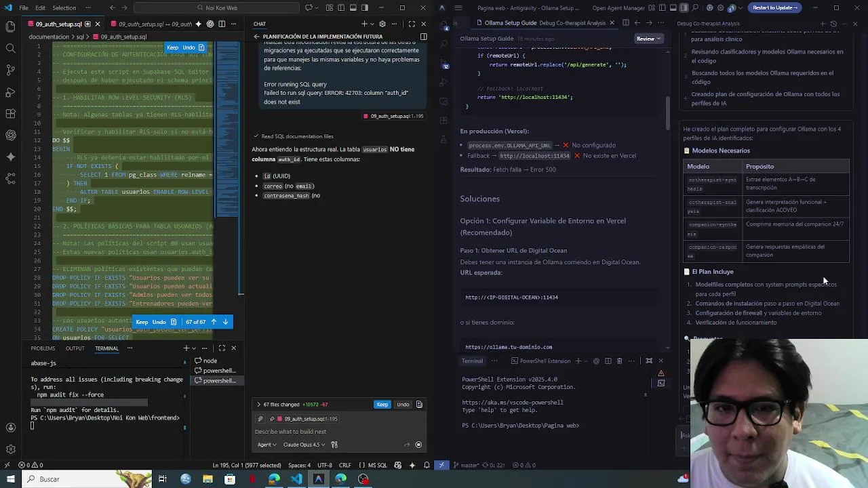The width and height of the screenshot is (868, 488).
Task: Open Extensions view in VS Code activity bar
Action: pos(10,113)
